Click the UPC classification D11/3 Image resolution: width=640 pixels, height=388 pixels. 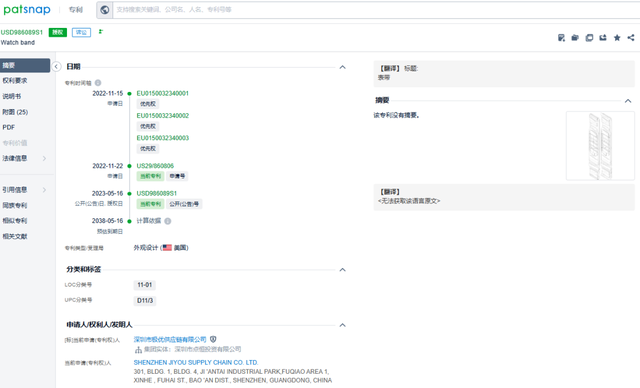point(145,301)
